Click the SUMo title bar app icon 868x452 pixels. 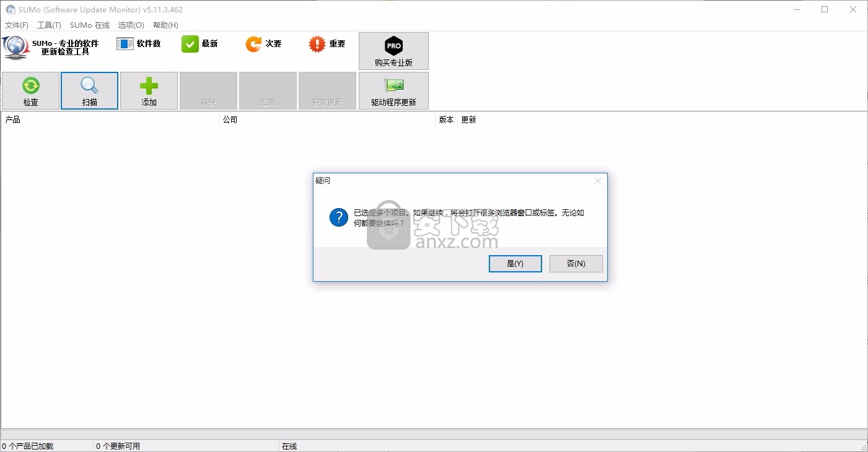[x=11, y=9]
